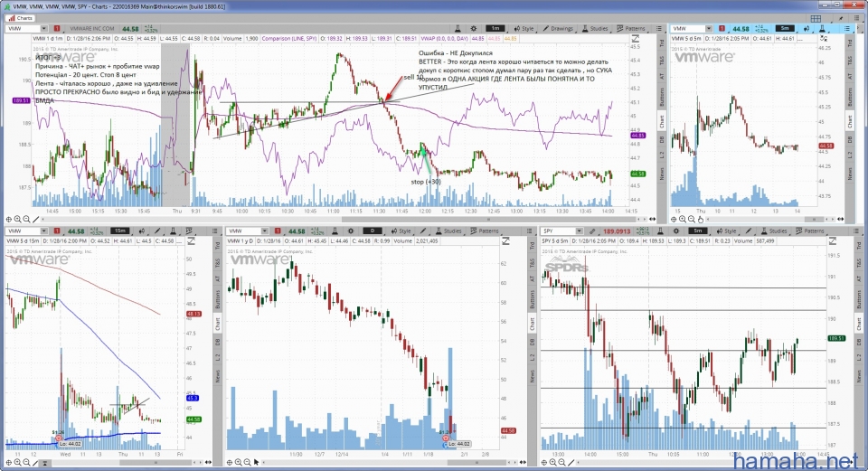Screen dimensions: 868x471
Task: Open Patterns menu in SPY chart
Action: click(x=810, y=231)
